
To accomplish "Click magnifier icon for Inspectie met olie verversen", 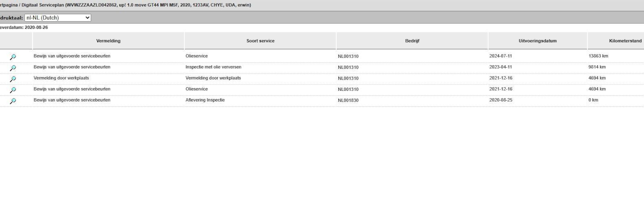I will pos(13,68).
